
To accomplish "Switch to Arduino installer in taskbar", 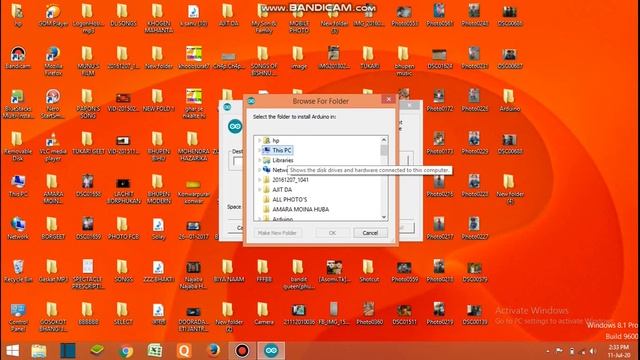I will pos(271,351).
